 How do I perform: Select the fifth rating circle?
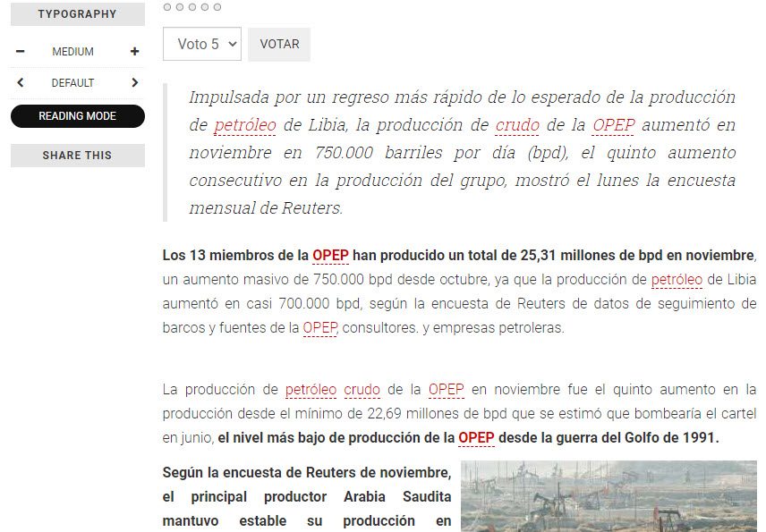[217, 7]
